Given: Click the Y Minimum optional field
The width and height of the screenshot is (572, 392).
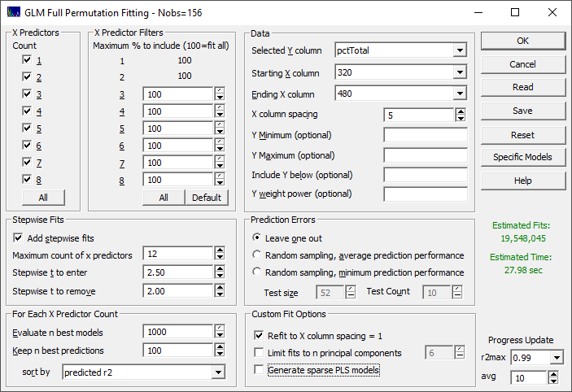Looking at the screenshot, I should pyautogui.click(x=426, y=135).
